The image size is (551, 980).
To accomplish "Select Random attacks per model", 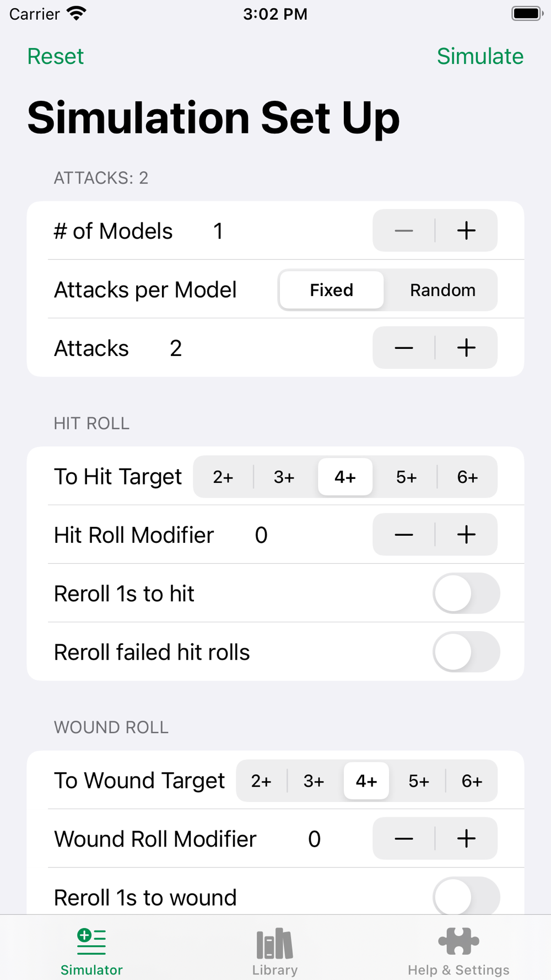I will coord(442,290).
